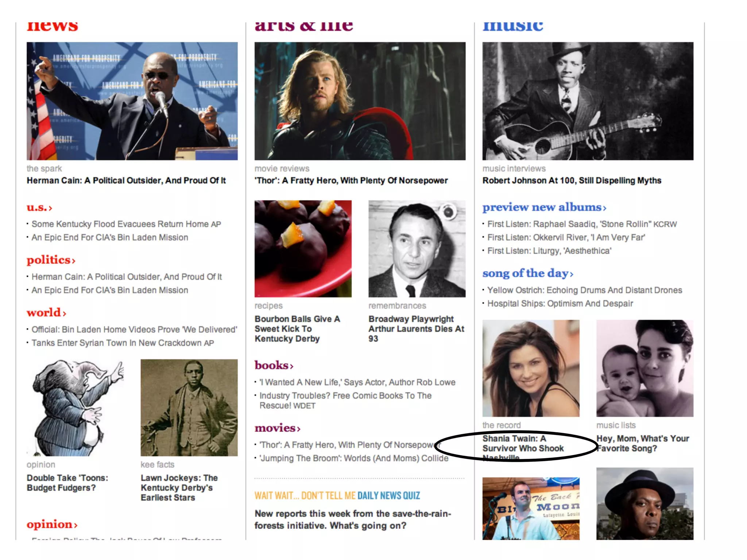747x560 pixels.
Task: Open the Arthur Laurents portrait thumbnail
Action: pyautogui.click(x=417, y=249)
